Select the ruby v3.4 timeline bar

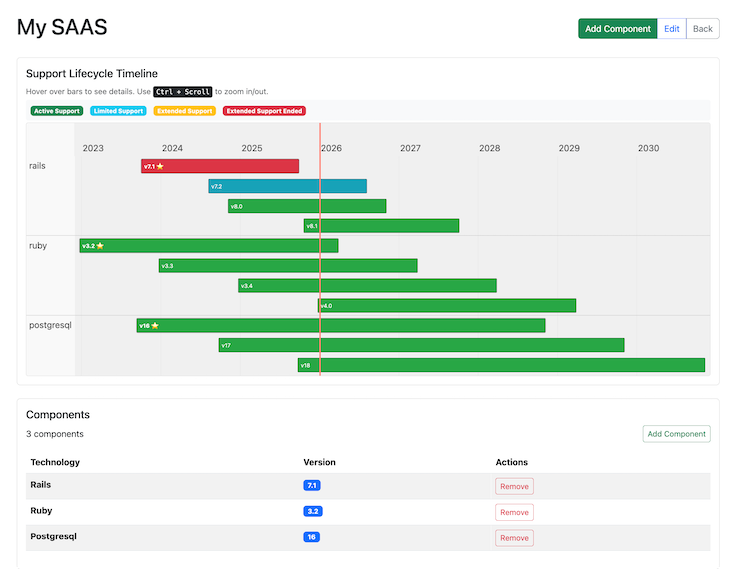coord(368,285)
